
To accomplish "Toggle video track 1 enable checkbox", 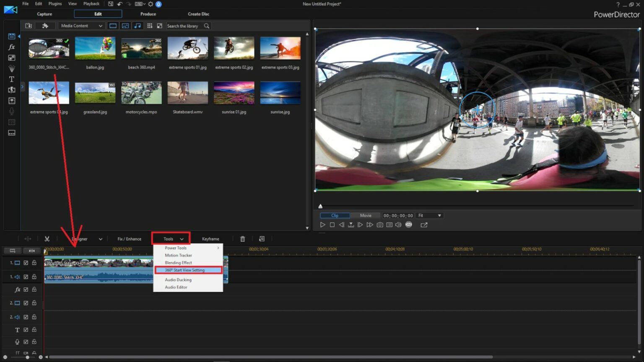I will (26, 263).
